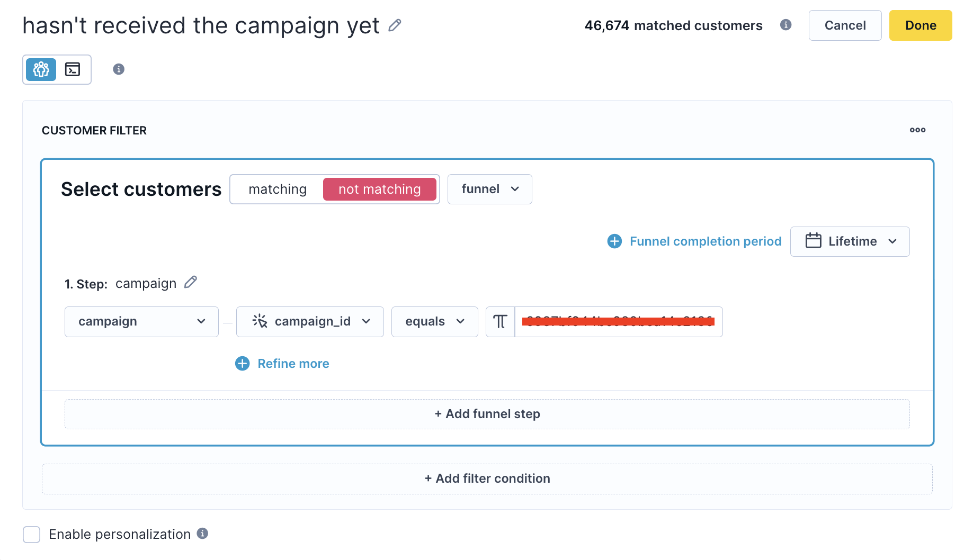Click the CUSTOMER FILTER heading
This screenshot has height=560, width=964.
[94, 131]
